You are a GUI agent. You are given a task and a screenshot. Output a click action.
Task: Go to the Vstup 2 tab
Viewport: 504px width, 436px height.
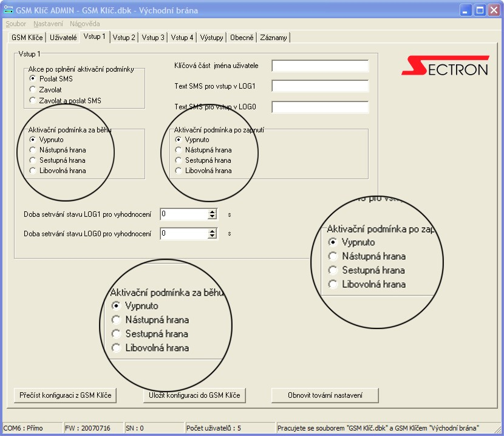[124, 38]
